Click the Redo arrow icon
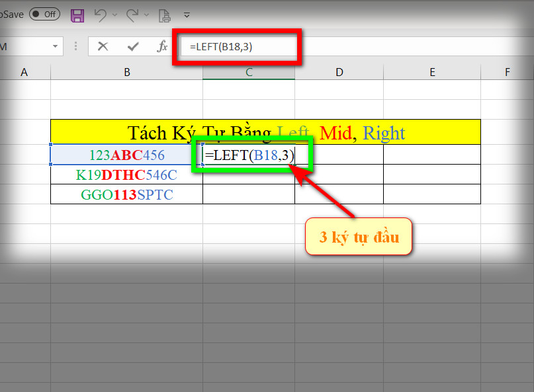 coord(132,15)
